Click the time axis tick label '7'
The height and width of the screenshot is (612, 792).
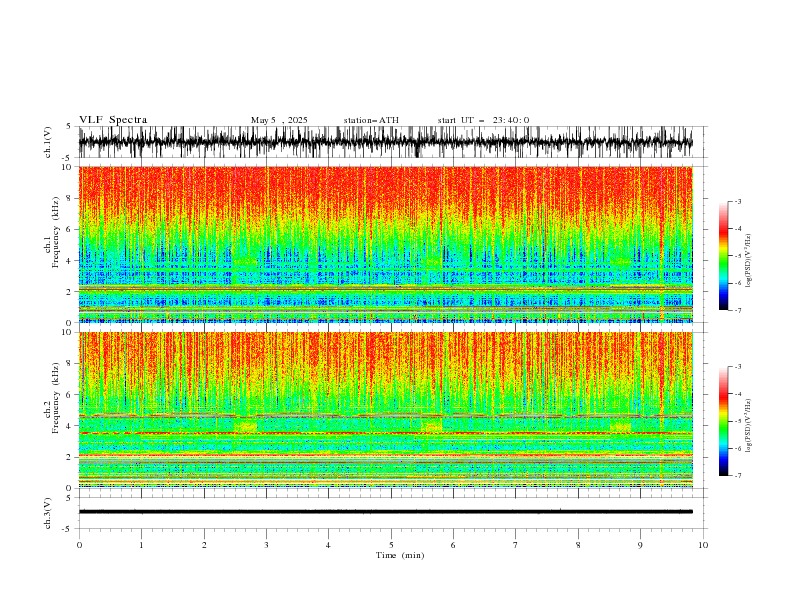[x=516, y=545]
